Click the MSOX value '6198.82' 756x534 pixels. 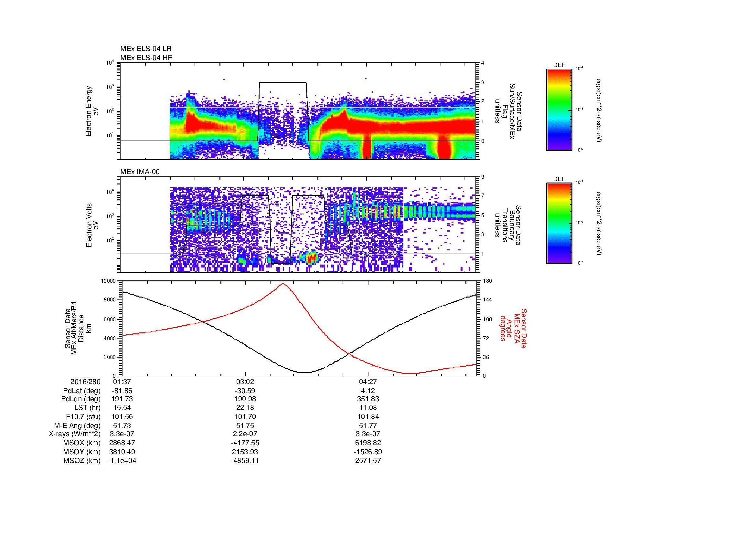click(x=368, y=443)
